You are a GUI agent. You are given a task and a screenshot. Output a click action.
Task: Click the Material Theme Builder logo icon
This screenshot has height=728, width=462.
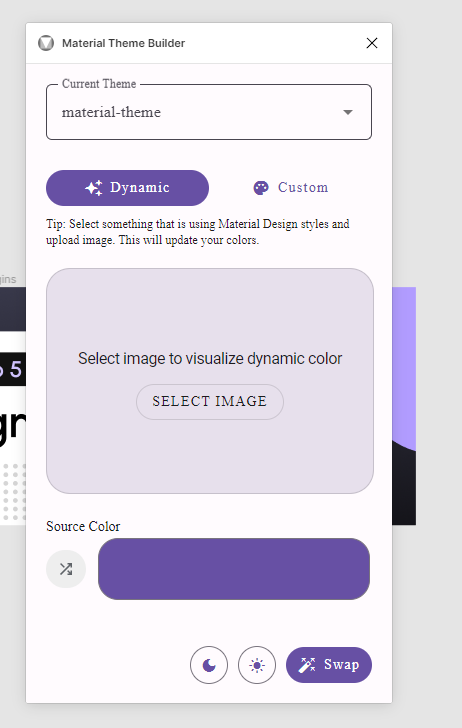click(x=46, y=43)
